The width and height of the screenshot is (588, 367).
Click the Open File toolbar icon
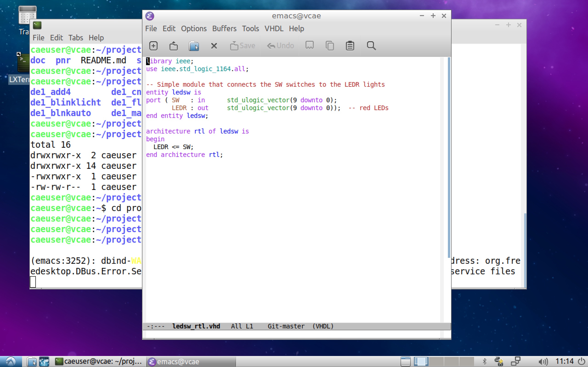coord(173,46)
